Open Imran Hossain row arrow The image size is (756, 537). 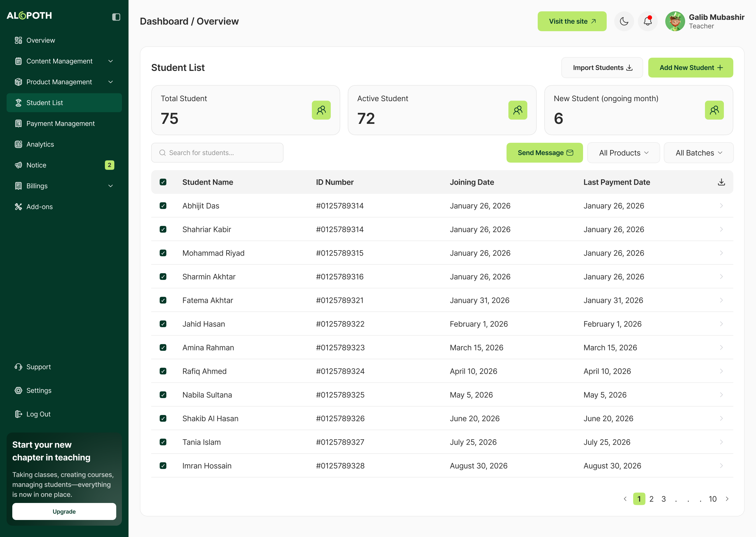[x=721, y=466]
